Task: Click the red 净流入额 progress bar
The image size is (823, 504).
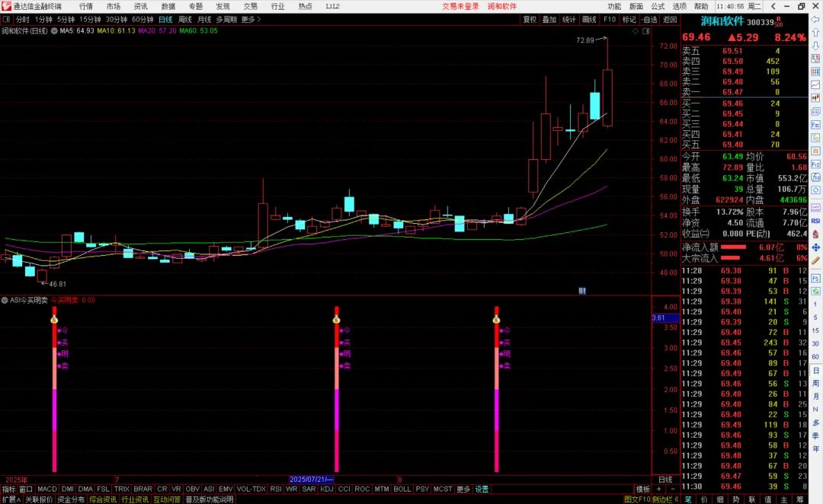Action: pyautogui.click(x=734, y=247)
